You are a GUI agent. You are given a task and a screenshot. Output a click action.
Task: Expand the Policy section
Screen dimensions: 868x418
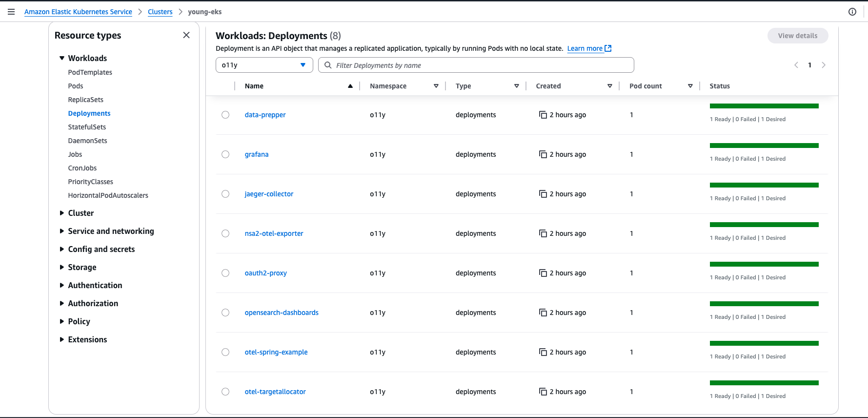coord(62,321)
